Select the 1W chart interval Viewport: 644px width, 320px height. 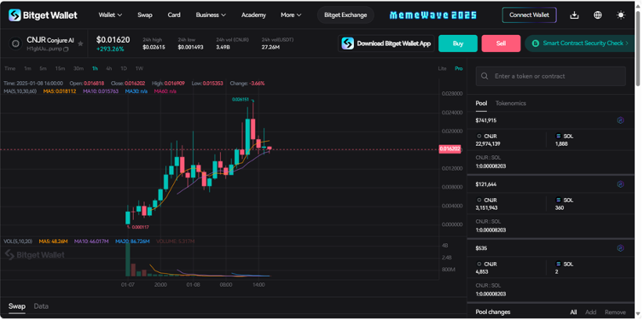tap(139, 68)
